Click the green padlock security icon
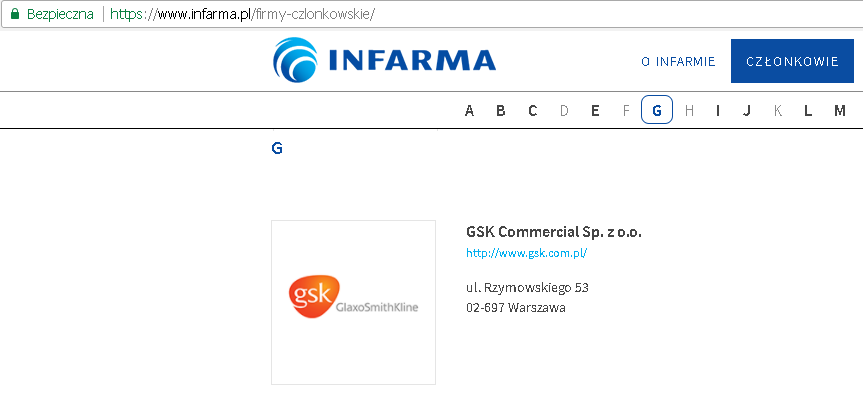The height and width of the screenshot is (402, 863). point(15,14)
